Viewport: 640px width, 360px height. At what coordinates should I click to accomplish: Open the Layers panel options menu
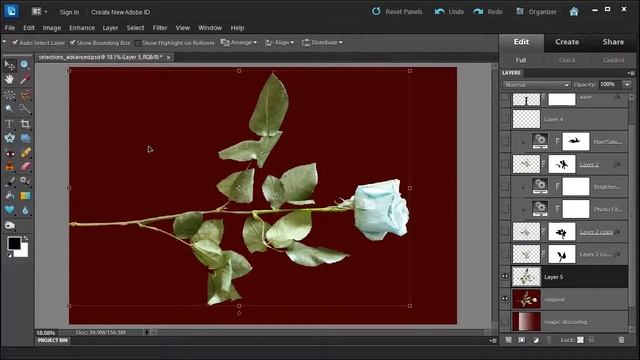(x=631, y=73)
